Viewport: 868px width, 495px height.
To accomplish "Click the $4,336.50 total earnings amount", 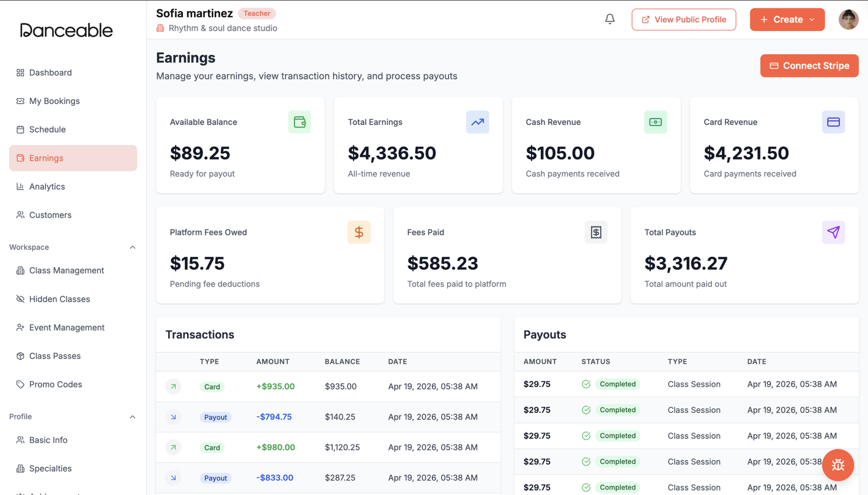I will [x=392, y=153].
